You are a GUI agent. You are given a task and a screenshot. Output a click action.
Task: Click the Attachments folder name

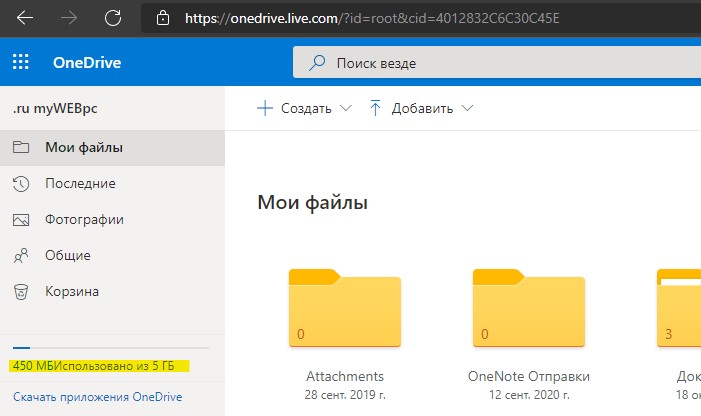[x=345, y=376]
